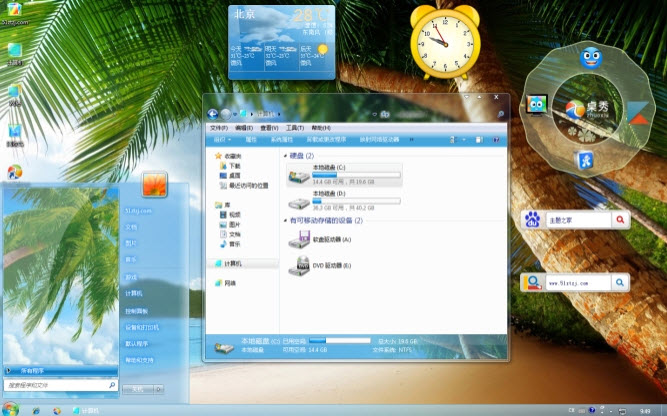Click 默认程序 in the Start menu
The height and width of the screenshot is (416, 667).
coord(137,344)
